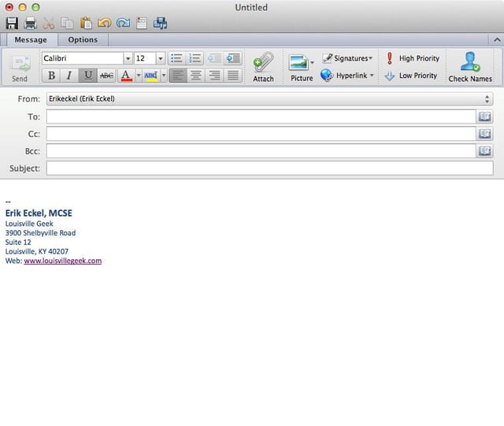Viewport: 504px width, 426px height.
Task: Click the Louisville, KY 40207 line
Action: (37, 251)
